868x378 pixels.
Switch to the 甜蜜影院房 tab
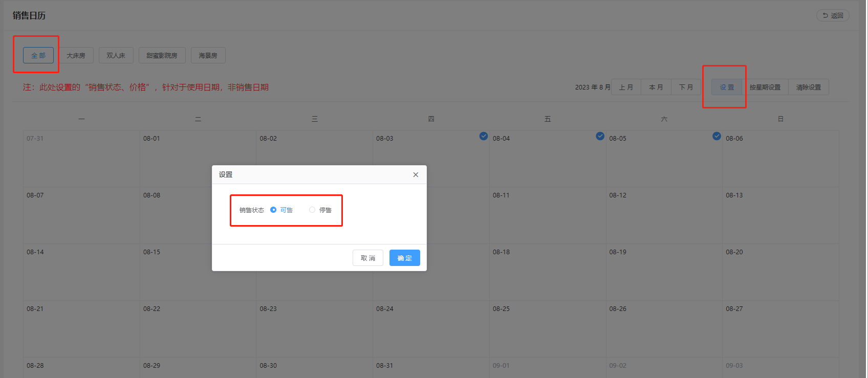162,55
